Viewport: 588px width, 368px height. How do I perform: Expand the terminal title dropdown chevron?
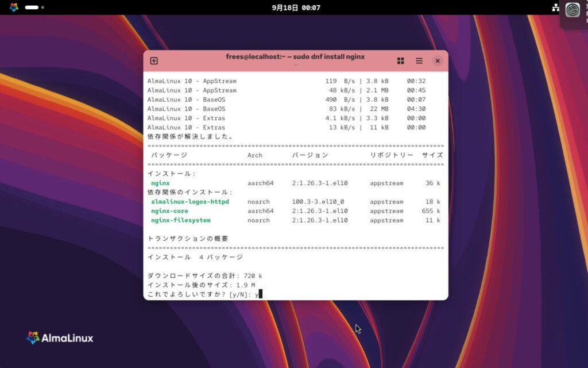pyautogui.click(x=295, y=65)
